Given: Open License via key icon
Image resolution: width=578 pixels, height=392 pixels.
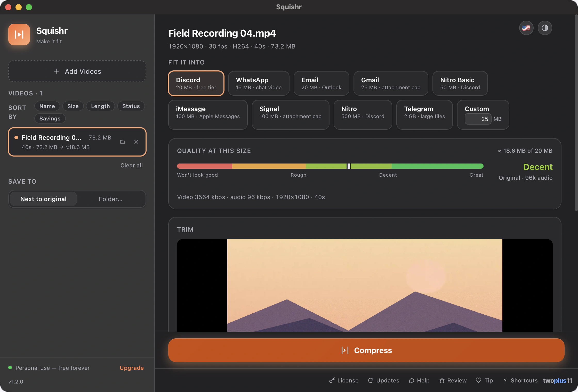Looking at the screenshot, I should pos(344,380).
